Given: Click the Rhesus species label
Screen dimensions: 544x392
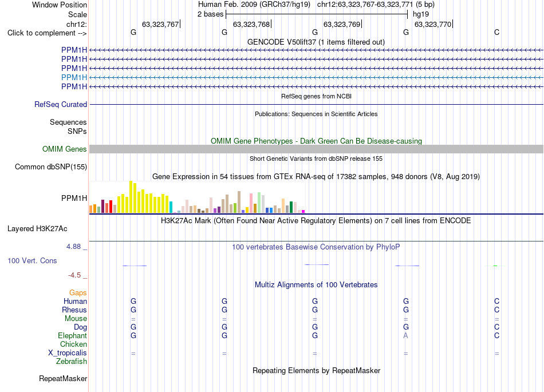Looking at the screenshot, I should coord(74,310).
